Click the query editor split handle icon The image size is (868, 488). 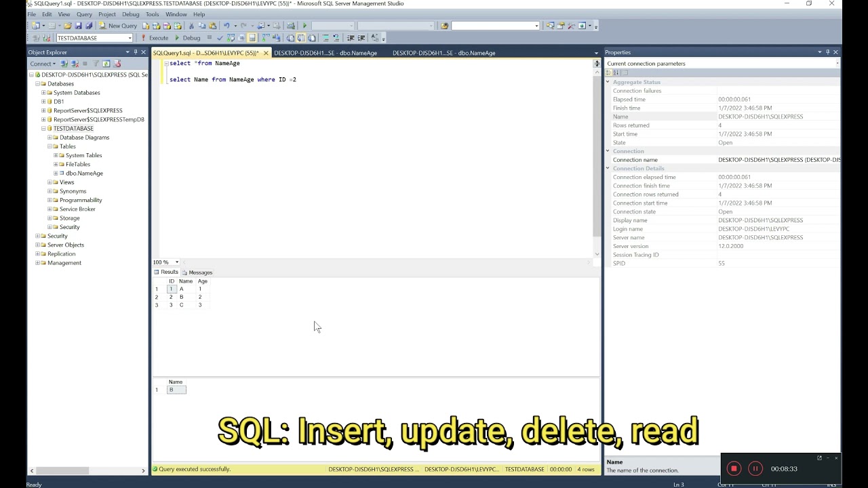coord(597,64)
